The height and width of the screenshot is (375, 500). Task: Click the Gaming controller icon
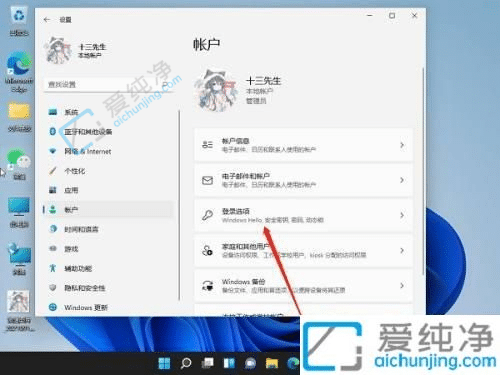pyautogui.click(x=53, y=249)
